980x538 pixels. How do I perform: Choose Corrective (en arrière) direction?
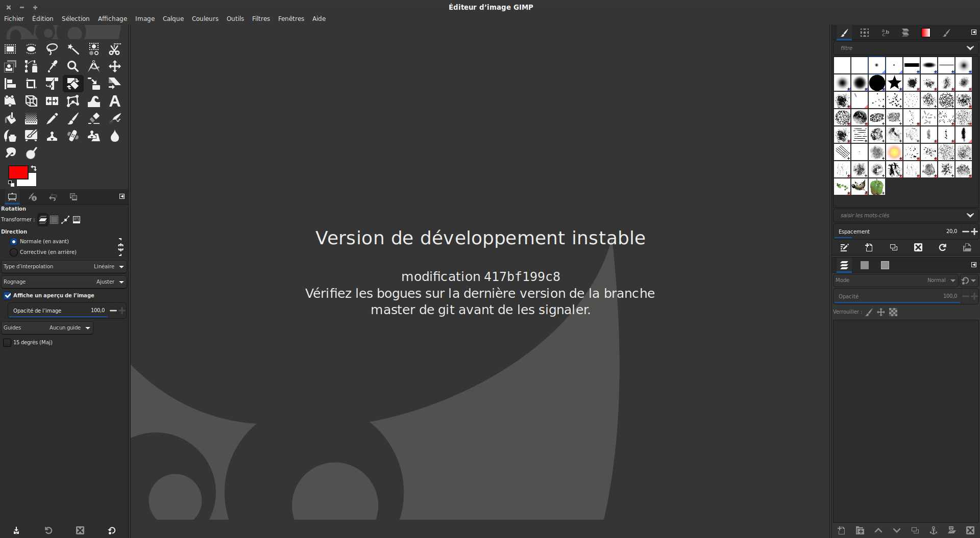pos(14,252)
